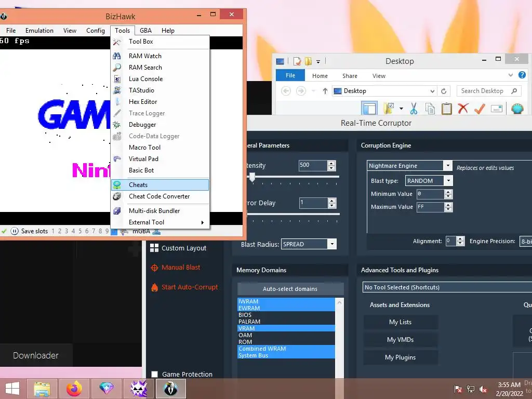Click the pause icon in BizHawk status bar
Screen dimensions: 532x399
15,231
